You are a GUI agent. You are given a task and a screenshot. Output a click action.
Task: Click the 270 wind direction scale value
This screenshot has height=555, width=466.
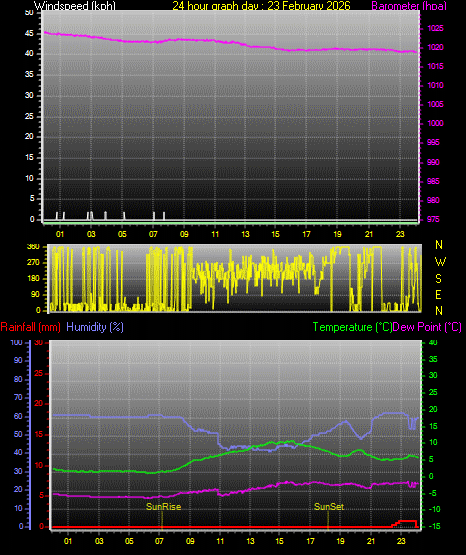[x=34, y=263]
